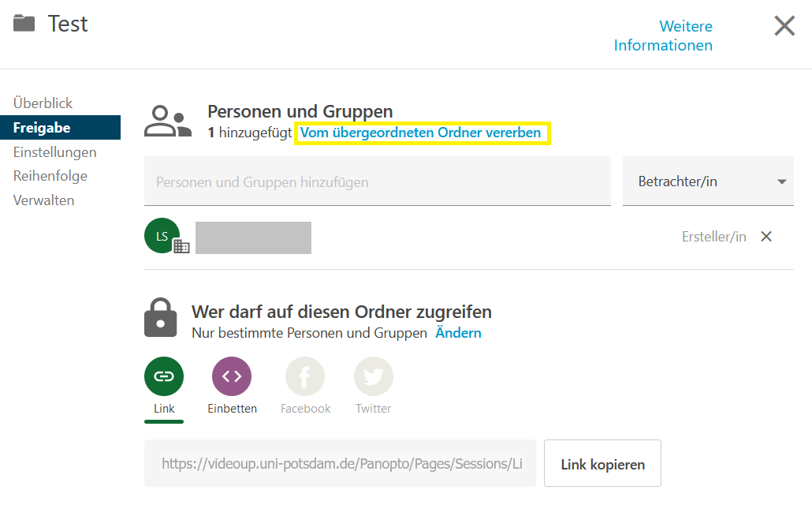The width and height of the screenshot is (812, 531).
Task: Open the Verwalten tab
Action: pos(43,200)
